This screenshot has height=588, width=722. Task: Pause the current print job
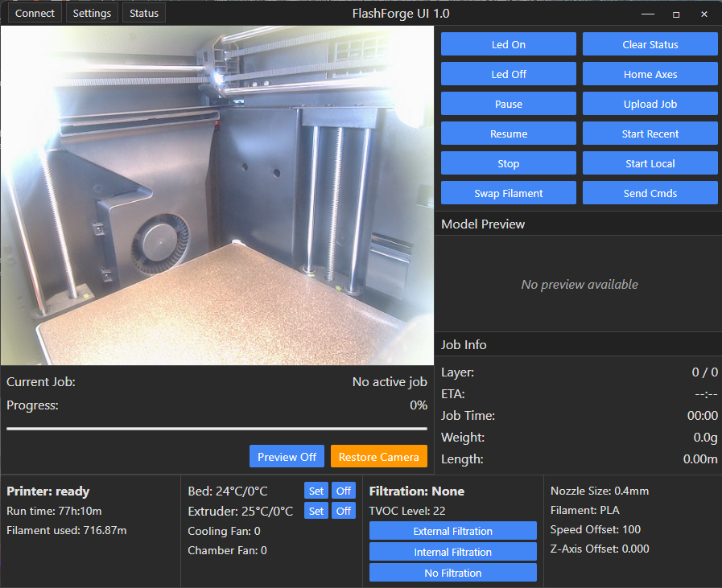[509, 104]
